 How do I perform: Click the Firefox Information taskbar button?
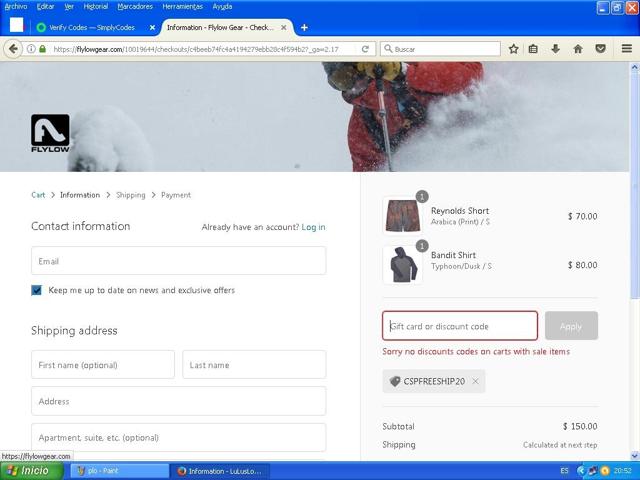click(220, 471)
